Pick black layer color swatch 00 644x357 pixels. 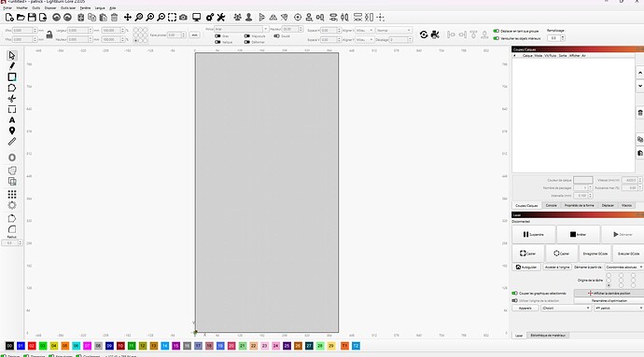pyautogui.click(x=9, y=346)
